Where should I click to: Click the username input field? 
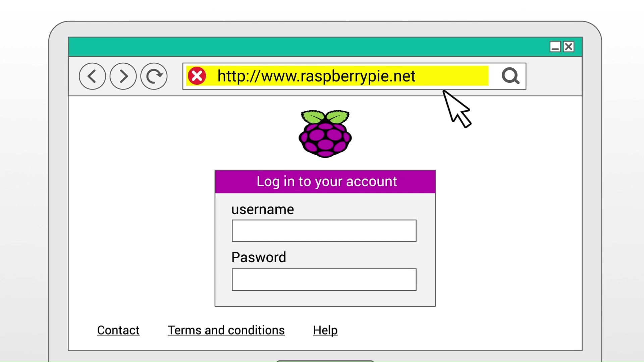(324, 231)
